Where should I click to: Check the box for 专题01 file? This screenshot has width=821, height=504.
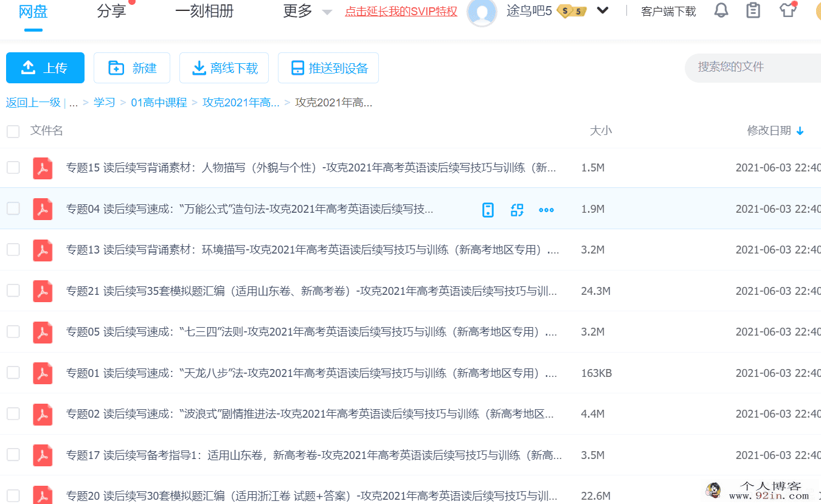click(x=13, y=373)
